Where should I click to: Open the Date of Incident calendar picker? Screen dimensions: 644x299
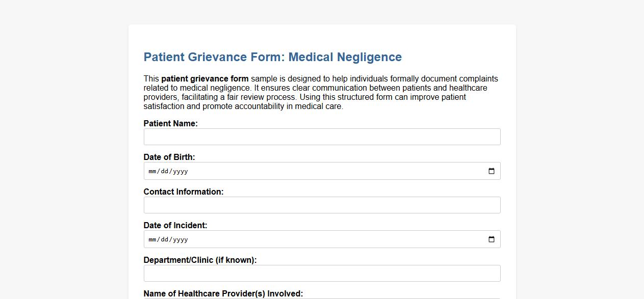point(491,239)
